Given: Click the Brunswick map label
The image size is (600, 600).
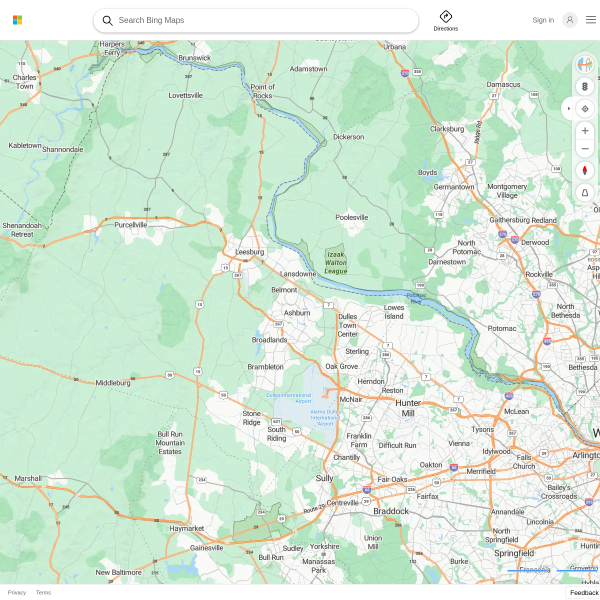Looking at the screenshot, I should (x=194, y=58).
